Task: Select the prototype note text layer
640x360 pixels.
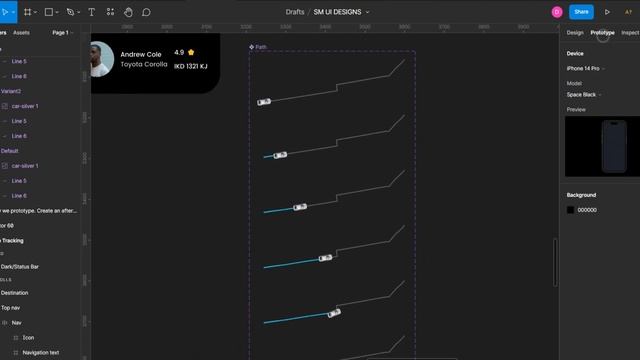Action: point(39,211)
